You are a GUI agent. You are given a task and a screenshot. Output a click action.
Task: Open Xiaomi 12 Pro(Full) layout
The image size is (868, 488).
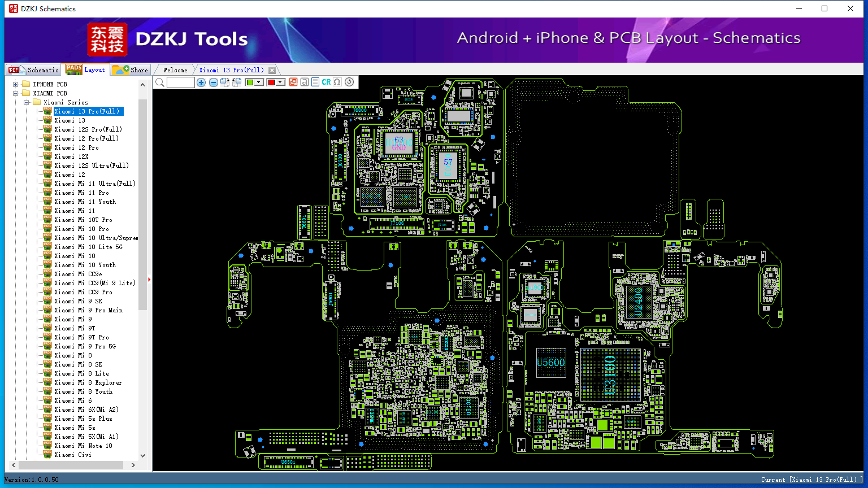tap(86, 138)
